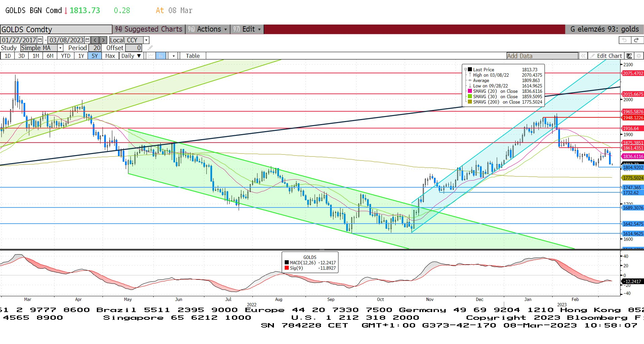Open the start date calendar picker icon
This screenshot has width=644, height=344.
(x=40, y=40)
